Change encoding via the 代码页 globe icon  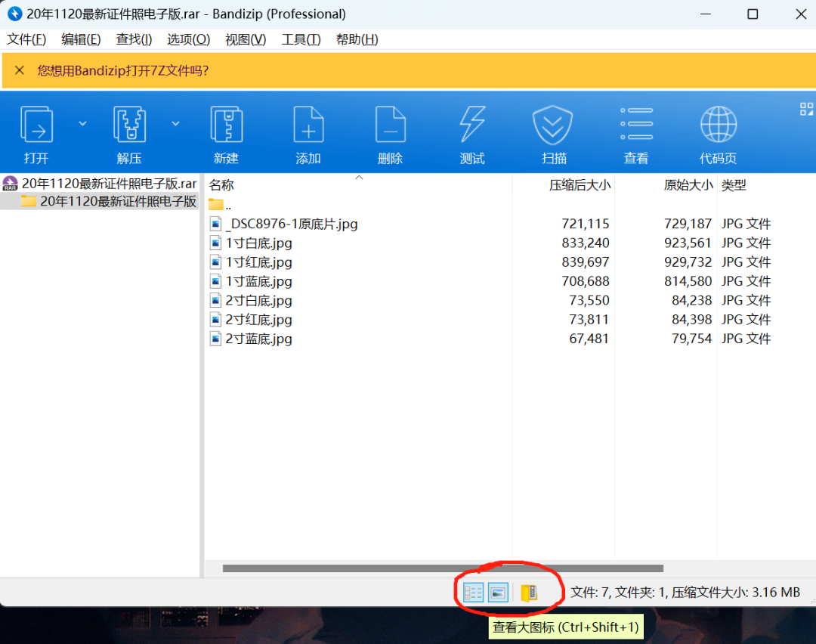(x=718, y=132)
